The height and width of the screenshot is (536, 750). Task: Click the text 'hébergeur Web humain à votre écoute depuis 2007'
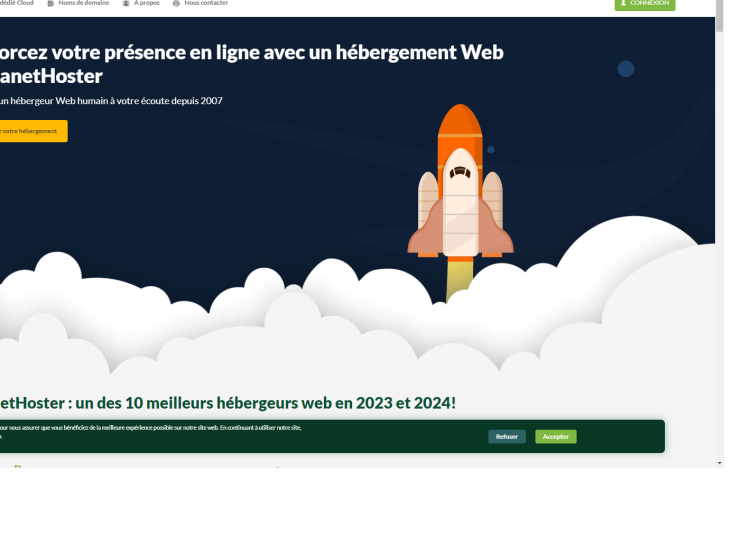click(116, 101)
